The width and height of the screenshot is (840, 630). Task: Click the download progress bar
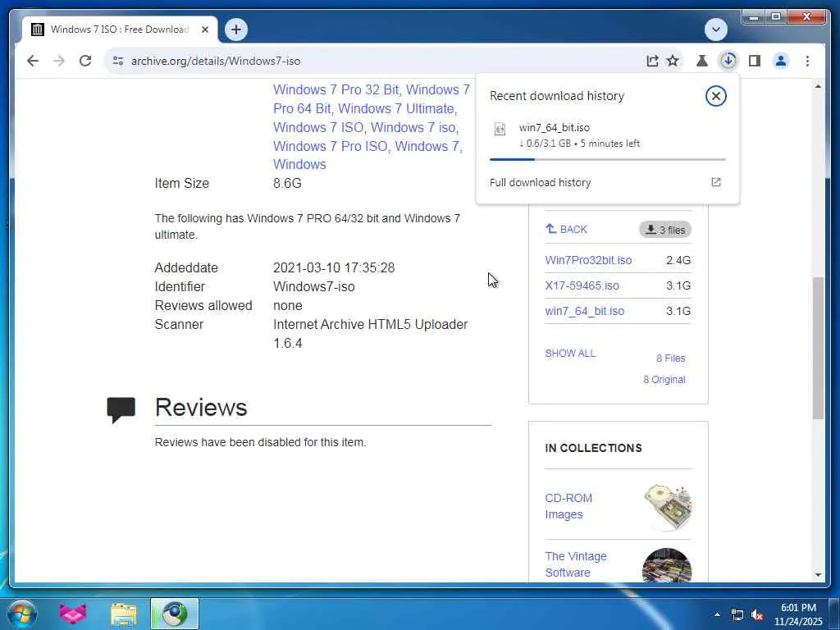608,159
